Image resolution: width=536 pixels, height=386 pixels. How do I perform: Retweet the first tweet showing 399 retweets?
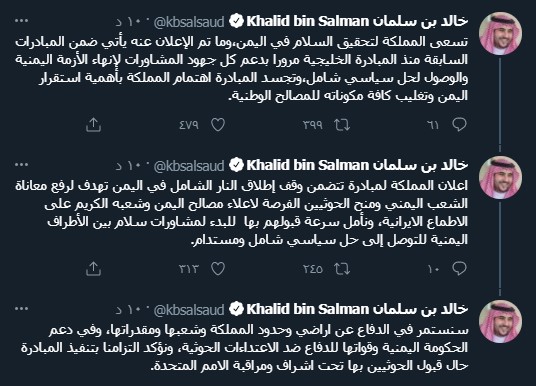click(342, 125)
